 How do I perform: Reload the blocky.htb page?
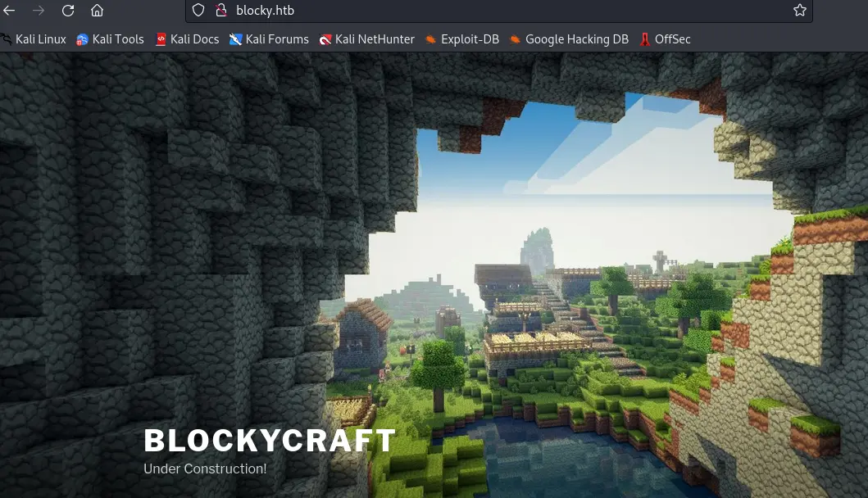point(68,11)
